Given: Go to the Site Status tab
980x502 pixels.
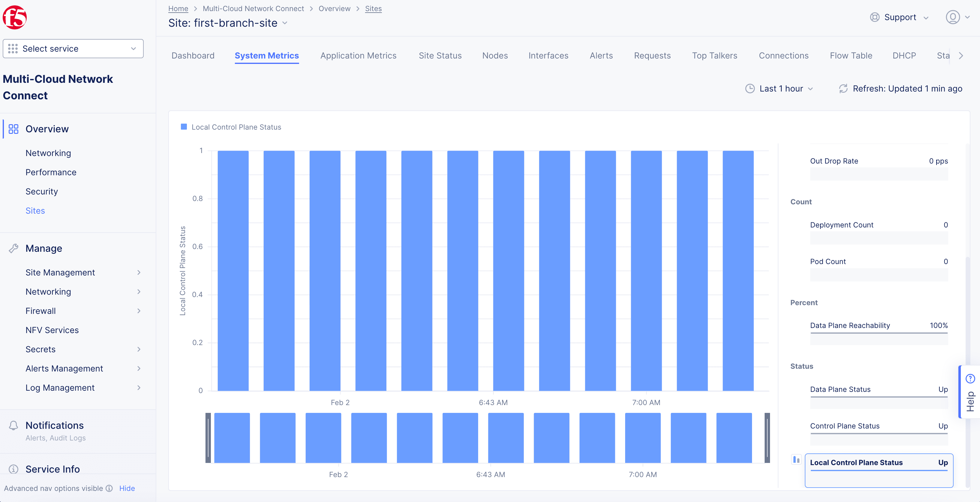Looking at the screenshot, I should [440, 56].
